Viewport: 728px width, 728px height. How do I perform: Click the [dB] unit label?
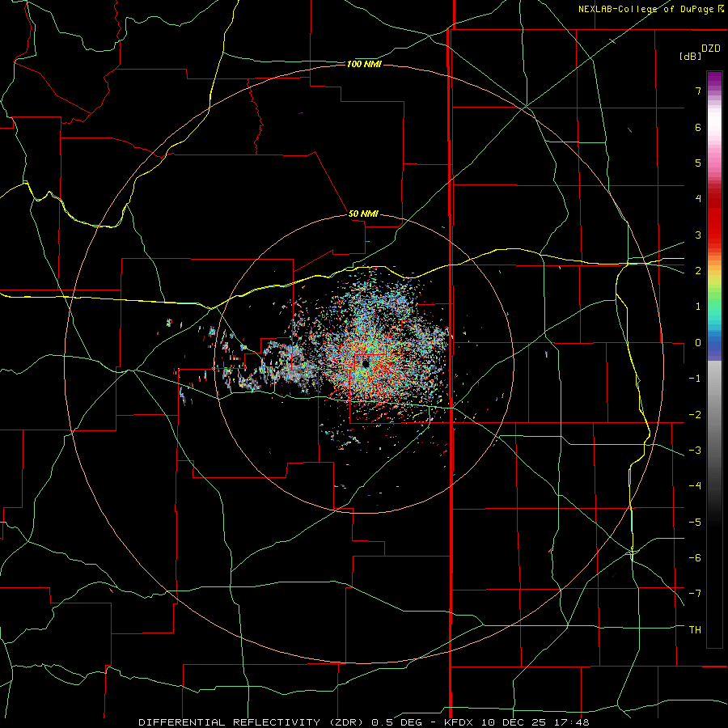click(690, 56)
